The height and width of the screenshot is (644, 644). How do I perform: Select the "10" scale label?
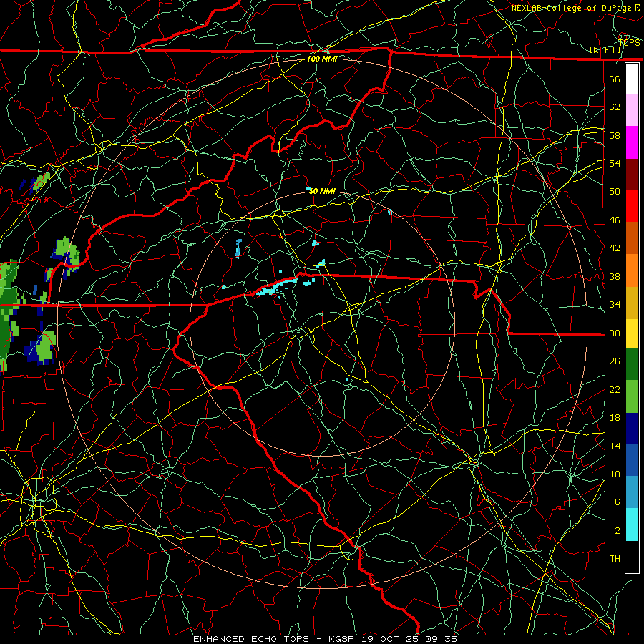pyautogui.click(x=615, y=474)
